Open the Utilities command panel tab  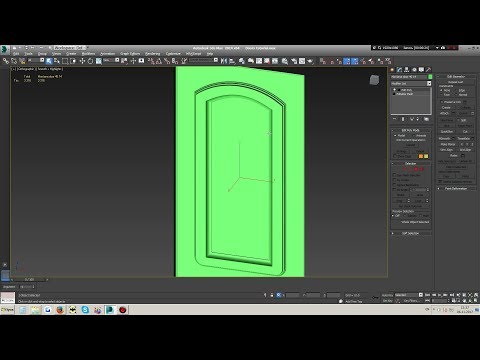[x=428, y=70]
